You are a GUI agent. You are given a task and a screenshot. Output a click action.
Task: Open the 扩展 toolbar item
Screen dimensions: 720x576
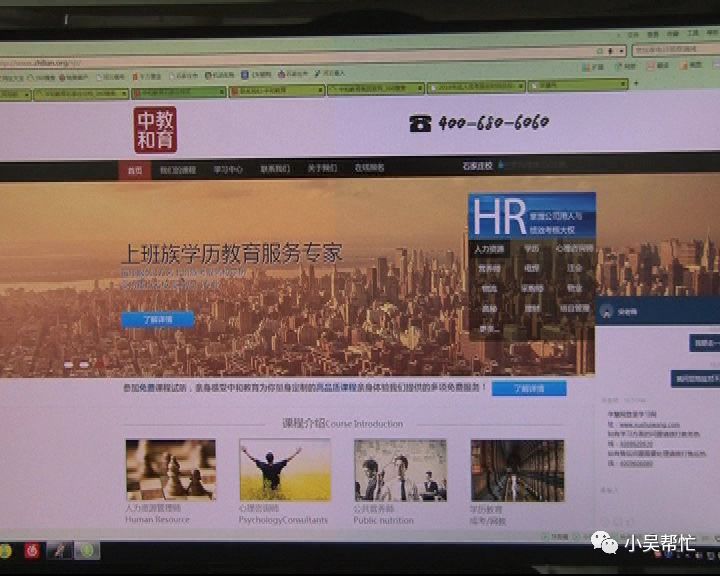(593, 67)
